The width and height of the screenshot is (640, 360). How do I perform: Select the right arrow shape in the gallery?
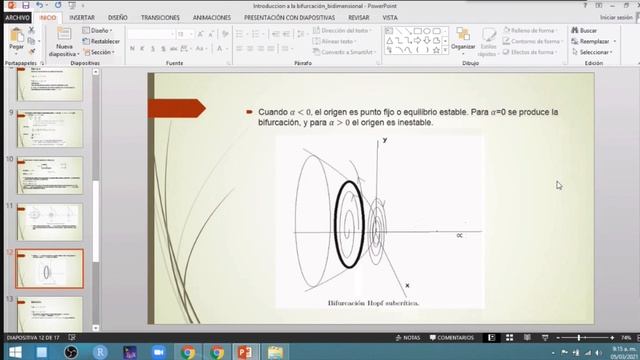[418, 40]
